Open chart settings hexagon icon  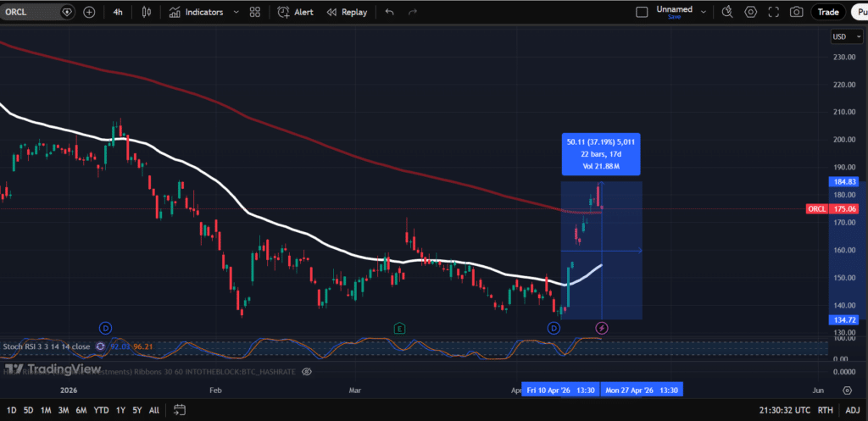[750, 12]
